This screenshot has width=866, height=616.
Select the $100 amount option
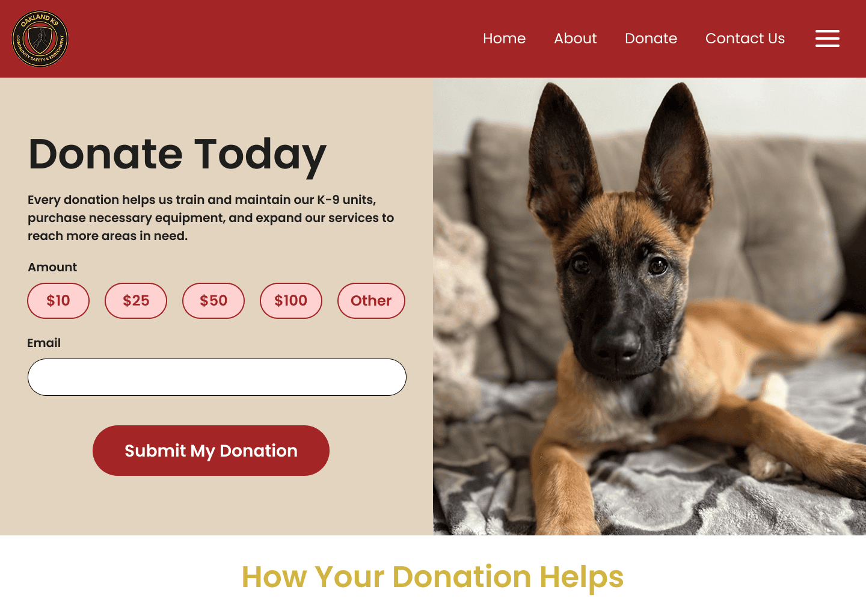(x=291, y=301)
